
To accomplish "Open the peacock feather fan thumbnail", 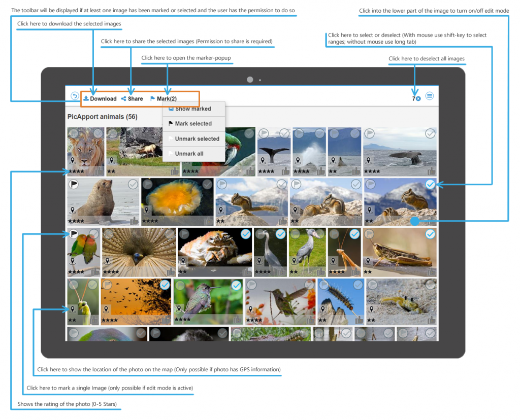I will [138, 251].
